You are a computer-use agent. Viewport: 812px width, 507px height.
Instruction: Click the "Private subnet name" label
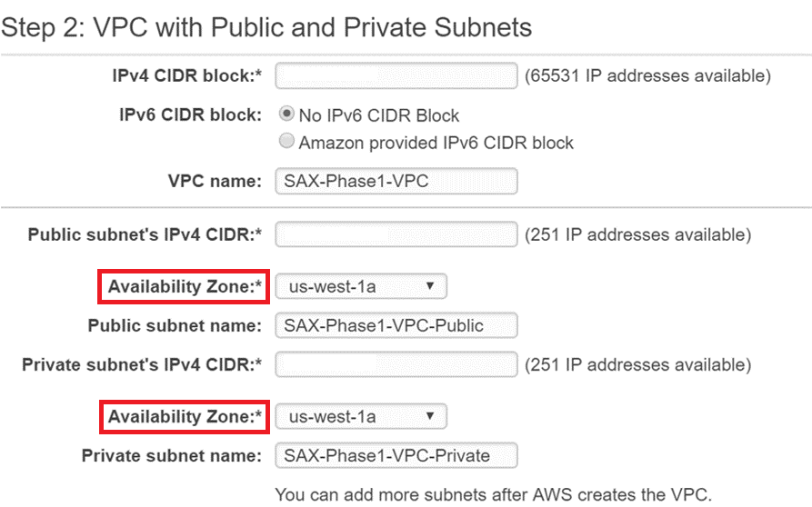click(x=172, y=455)
